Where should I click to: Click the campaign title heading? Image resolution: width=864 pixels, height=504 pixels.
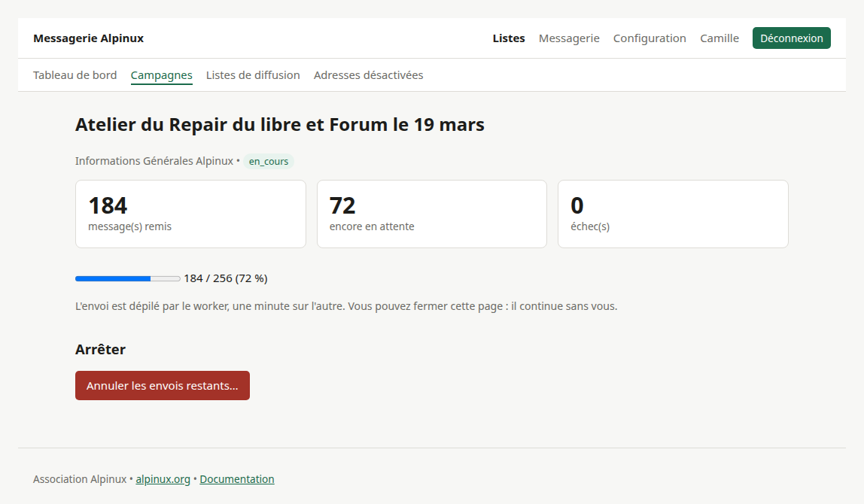tap(280, 124)
